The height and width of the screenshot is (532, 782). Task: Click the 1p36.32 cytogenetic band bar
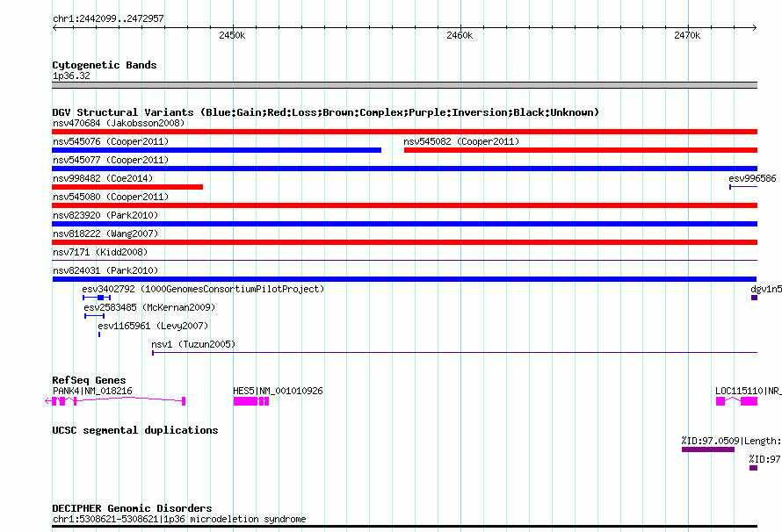tap(404, 85)
